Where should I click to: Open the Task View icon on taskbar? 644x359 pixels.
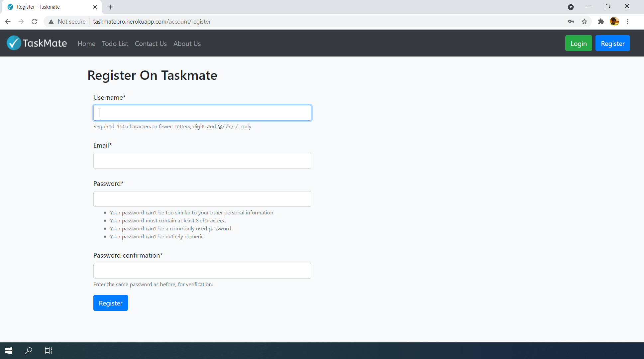(x=48, y=350)
